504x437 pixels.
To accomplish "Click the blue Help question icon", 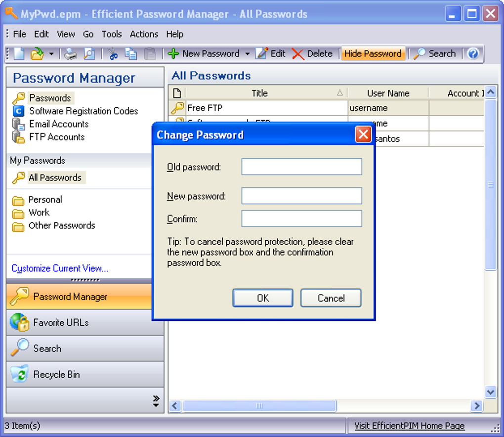I will tap(473, 54).
